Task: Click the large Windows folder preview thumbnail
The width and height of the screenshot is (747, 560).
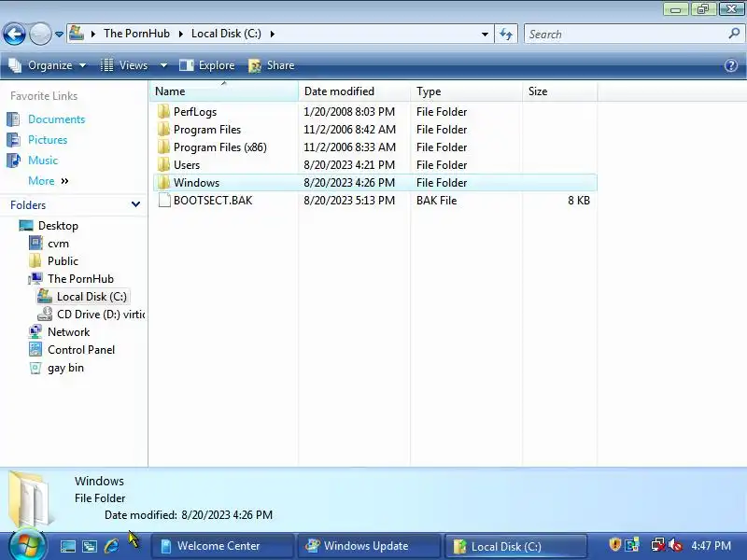Action: pyautogui.click(x=31, y=499)
